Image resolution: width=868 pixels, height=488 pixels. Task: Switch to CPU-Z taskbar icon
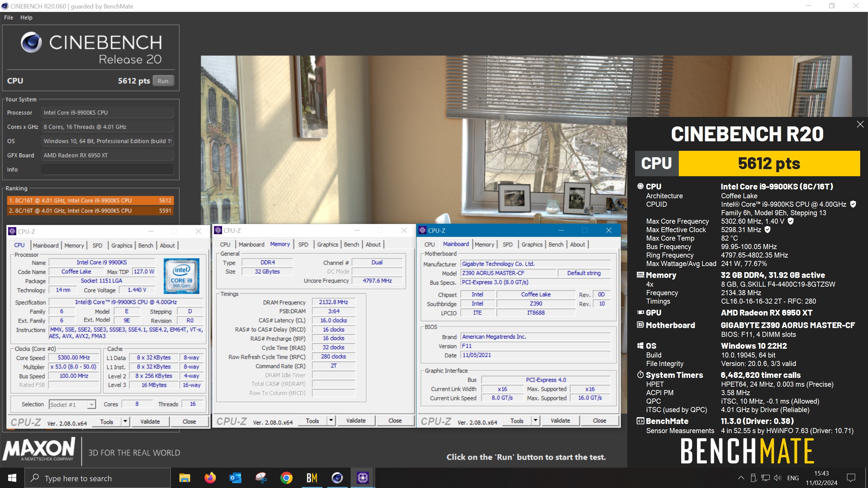(362, 478)
